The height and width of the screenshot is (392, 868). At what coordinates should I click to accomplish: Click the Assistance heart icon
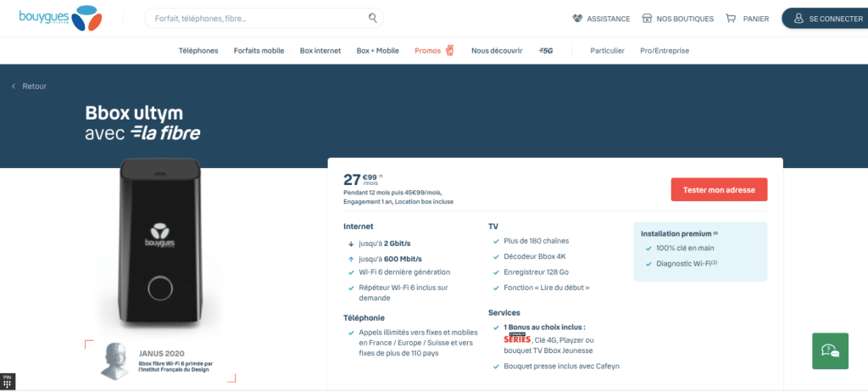click(x=577, y=19)
